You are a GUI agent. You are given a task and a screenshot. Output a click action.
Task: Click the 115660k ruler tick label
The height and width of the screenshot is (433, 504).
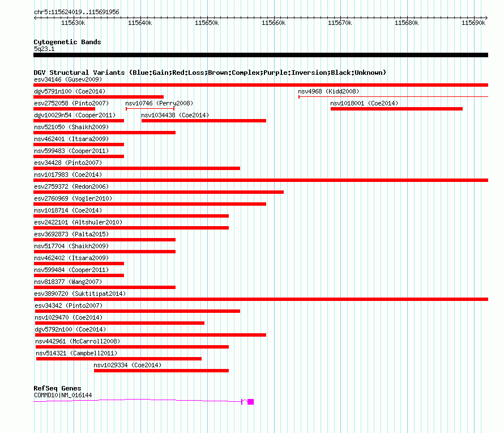pos(274,23)
